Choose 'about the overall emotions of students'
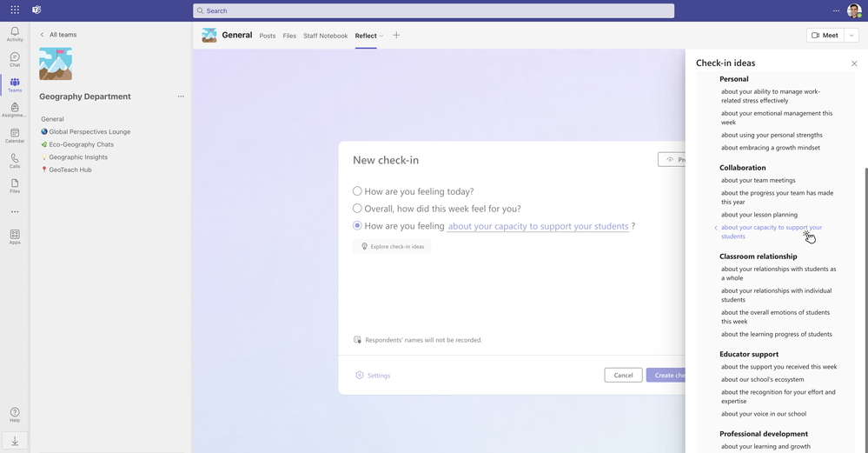The image size is (868, 453). (x=776, y=316)
